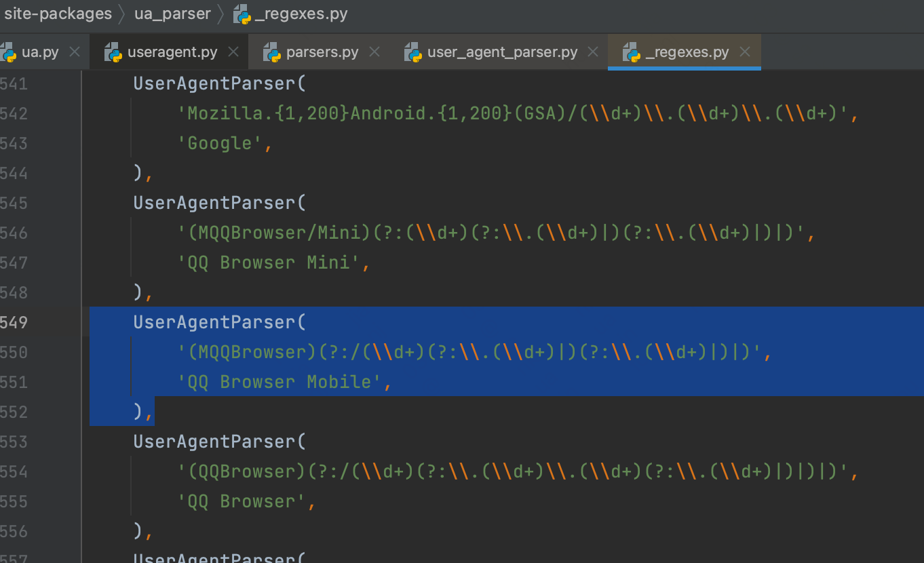Click the Python file icon on useragent.py tab
Image resolution: width=924 pixels, height=563 pixels.
tap(113, 52)
